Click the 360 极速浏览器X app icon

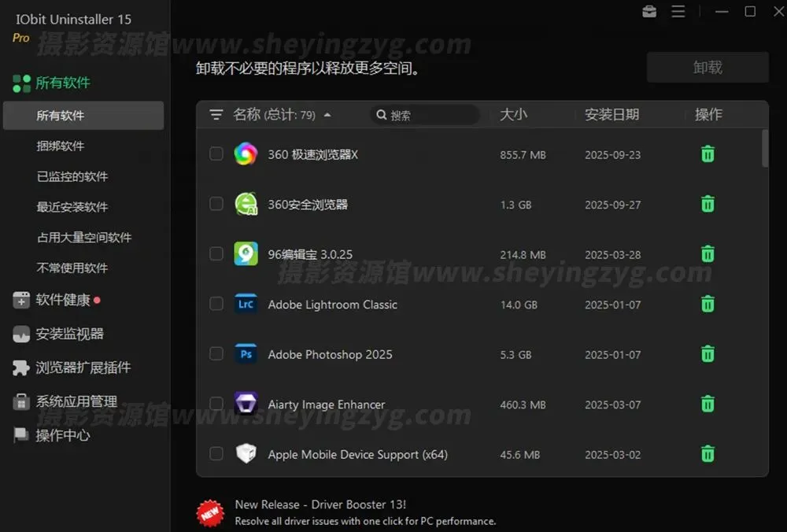(246, 153)
